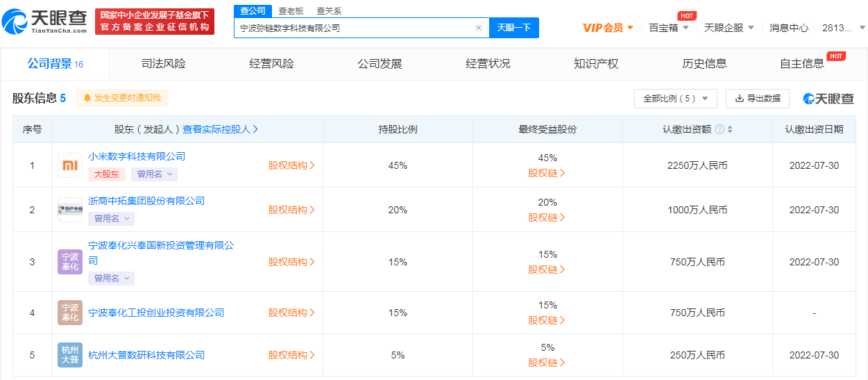Open 股权链 for 宁波奉化兴奉国新 row

(x=547, y=270)
